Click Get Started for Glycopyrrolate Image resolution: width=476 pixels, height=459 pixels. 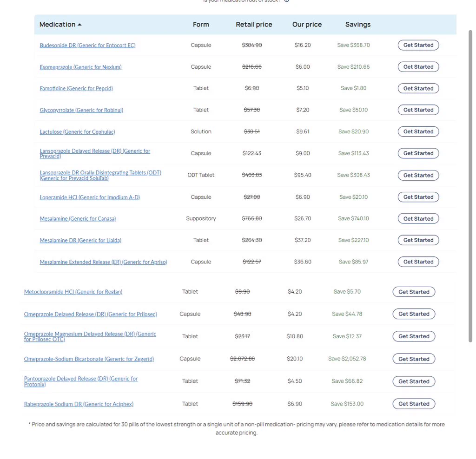(x=418, y=110)
